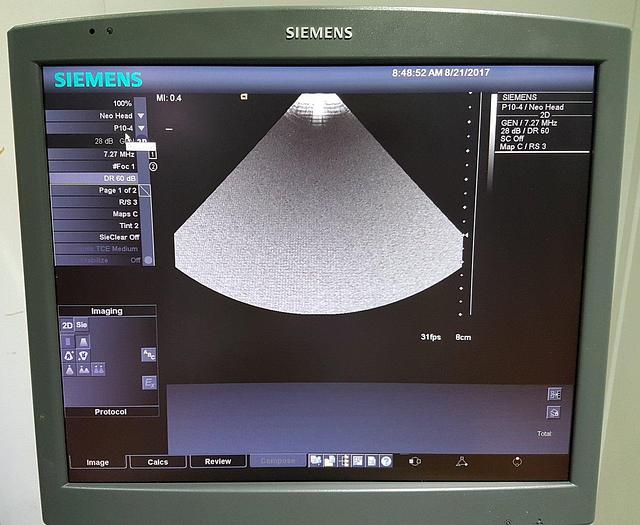Click the image thumbnail toolbar icon

pyautogui.click(x=358, y=461)
